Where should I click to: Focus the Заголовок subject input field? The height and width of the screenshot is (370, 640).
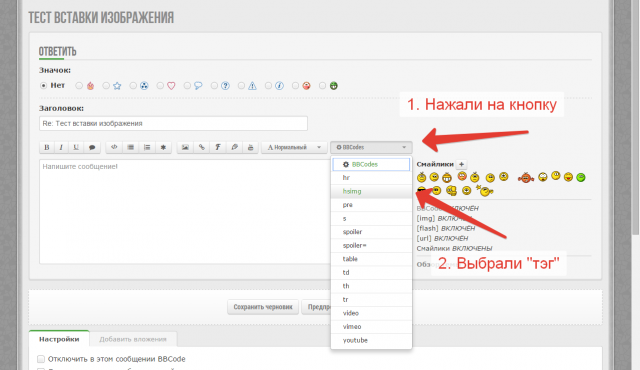coord(173,124)
